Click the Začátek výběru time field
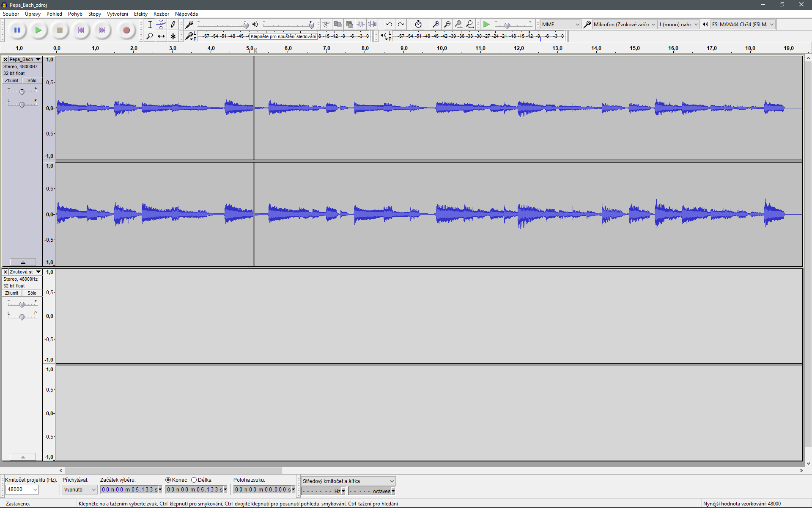The height and width of the screenshot is (508, 812). tap(132, 489)
